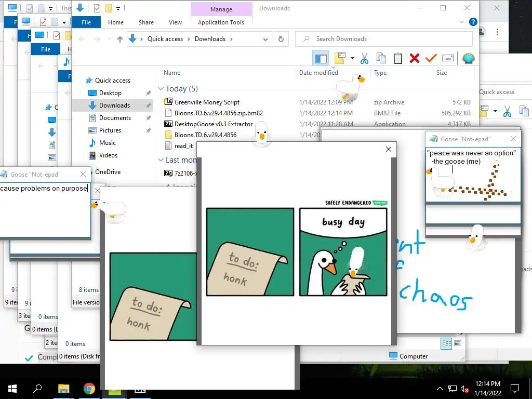This screenshot has height=399, width=532.
Task: Click the orange checkmark Properties icon
Action: click(431, 58)
